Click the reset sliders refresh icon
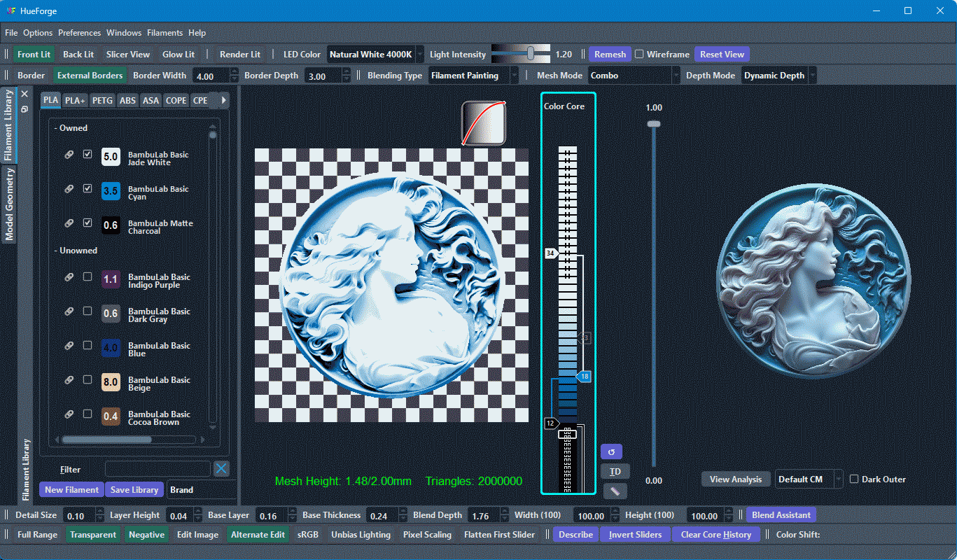Screen dimensions: 957x560 (611, 451)
